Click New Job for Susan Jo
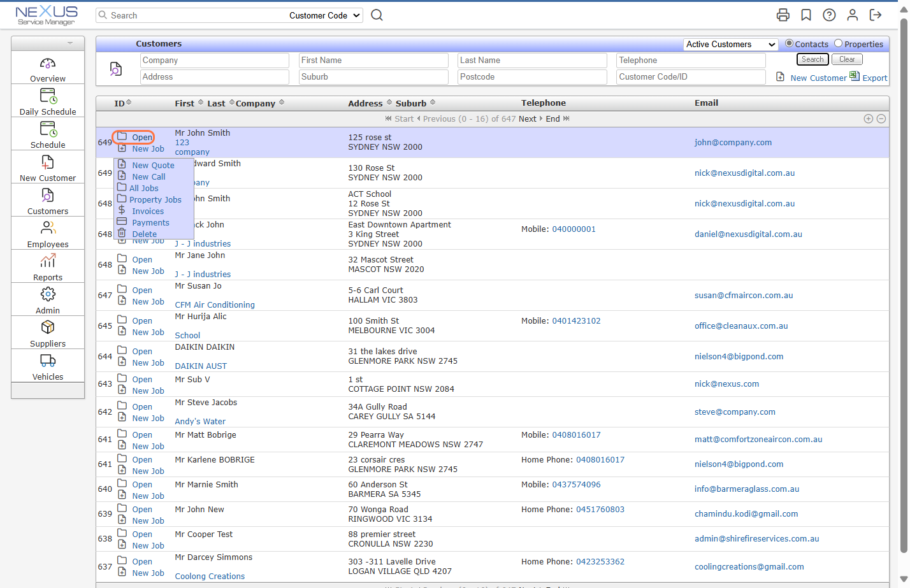Screen dimensions: 910x588 coord(148,301)
